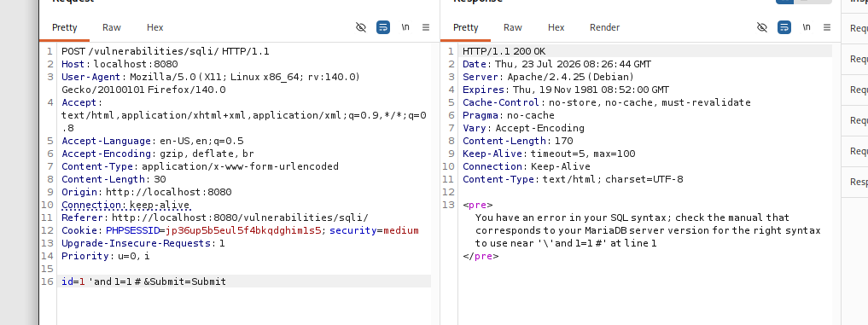Toggle \n newline display in Response panel
The image size is (868, 325).
coord(807,27)
